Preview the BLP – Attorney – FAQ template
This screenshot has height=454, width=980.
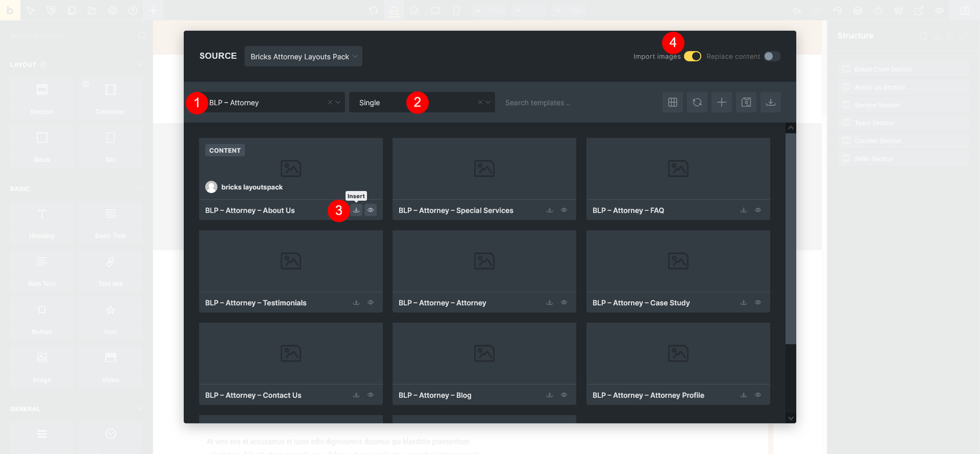click(758, 210)
